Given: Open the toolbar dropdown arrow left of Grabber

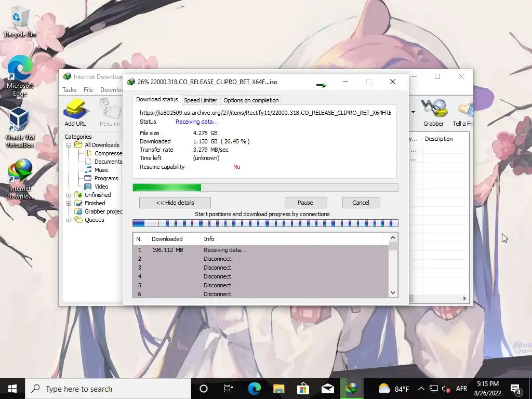Looking at the screenshot, I should click(x=413, y=112).
